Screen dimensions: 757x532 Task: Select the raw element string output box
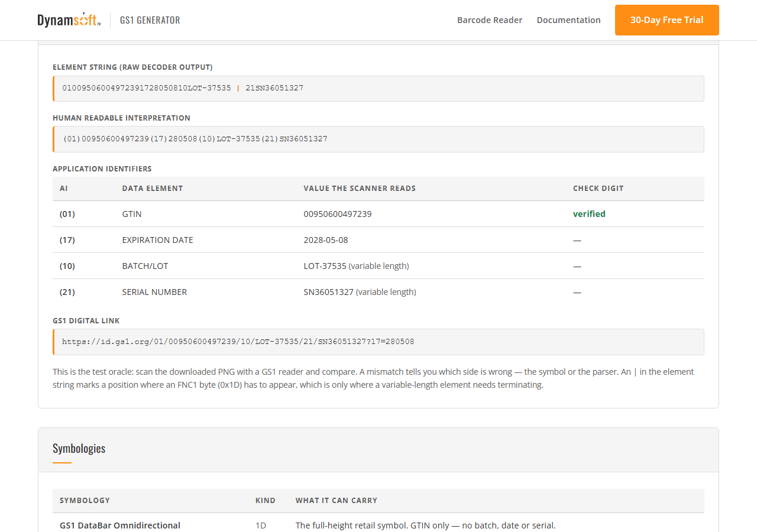pyautogui.click(x=378, y=89)
